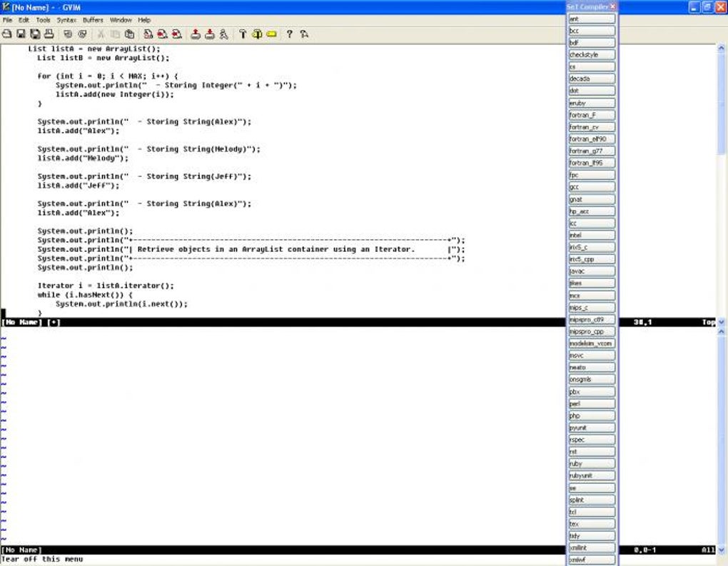Viewport: 728px width, 566px height.
Task: Choose the php compiler
Action: pyautogui.click(x=592, y=415)
